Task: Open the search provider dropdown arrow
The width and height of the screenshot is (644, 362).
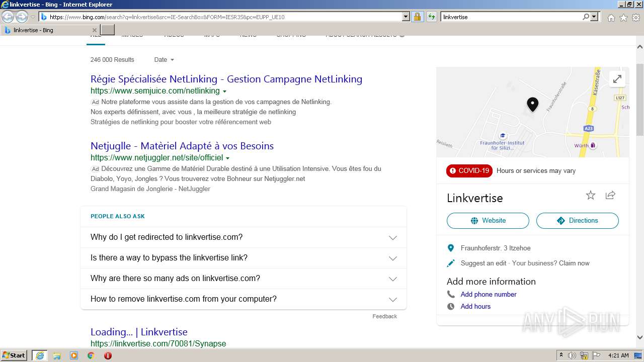Action: [x=594, y=17]
